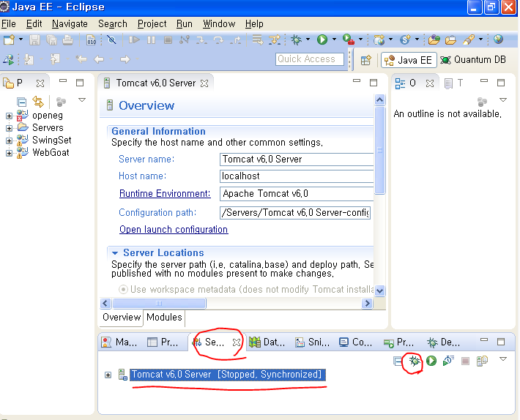The width and height of the screenshot is (520, 420).
Task: Open the Window menu
Action: tap(219, 24)
